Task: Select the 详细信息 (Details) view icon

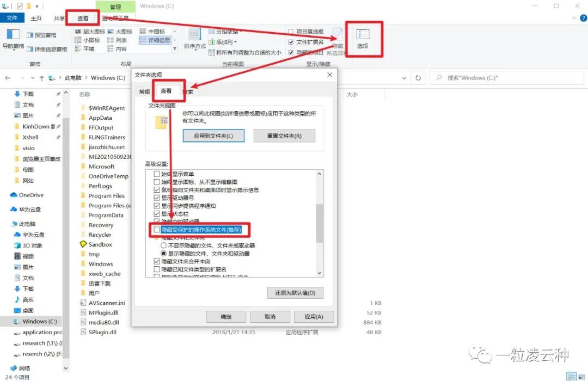Action: (x=155, y=39)
